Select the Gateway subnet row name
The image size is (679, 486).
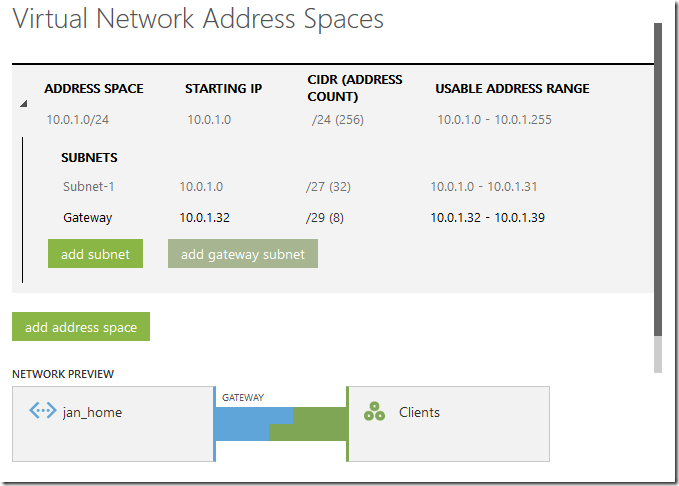pos(88,217)
